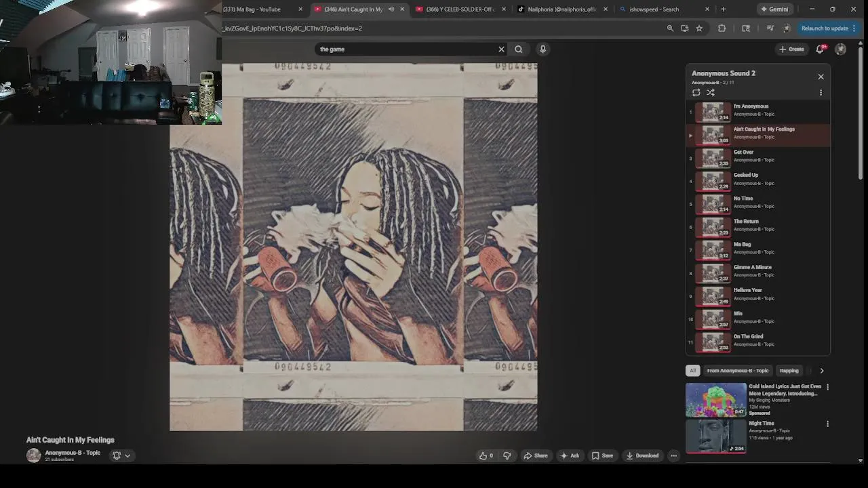The height and width of the screenshot is (488, 868).
Task: Open notification bell dropdown for Anonymous-B channel
Action: click(x=121, y=455)
